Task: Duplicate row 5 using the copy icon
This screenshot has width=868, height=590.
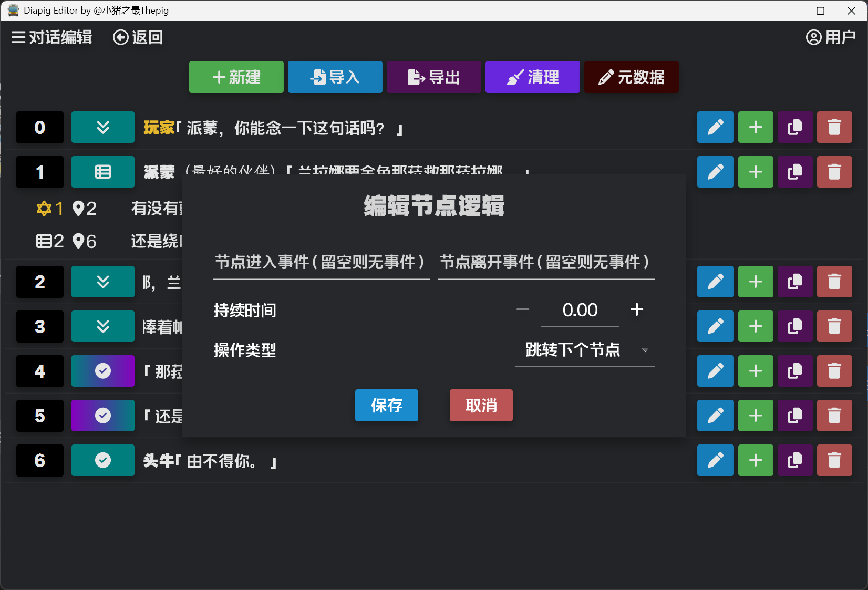Action: tap(794, 416)
